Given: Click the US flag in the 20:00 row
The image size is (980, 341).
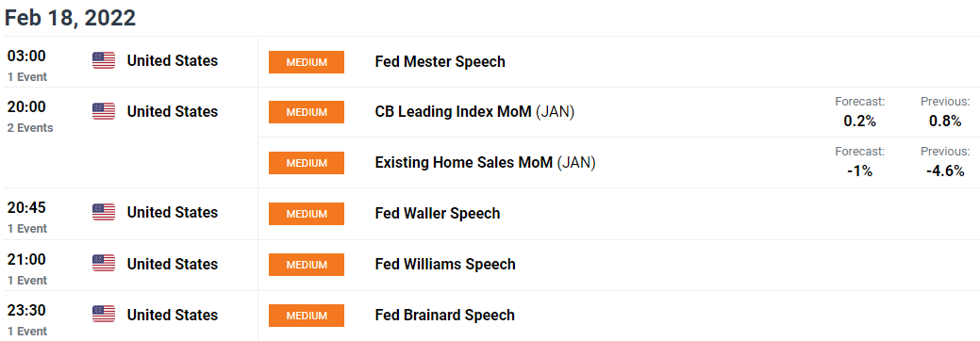Looking at the screenshot, I should pos(104,111).
